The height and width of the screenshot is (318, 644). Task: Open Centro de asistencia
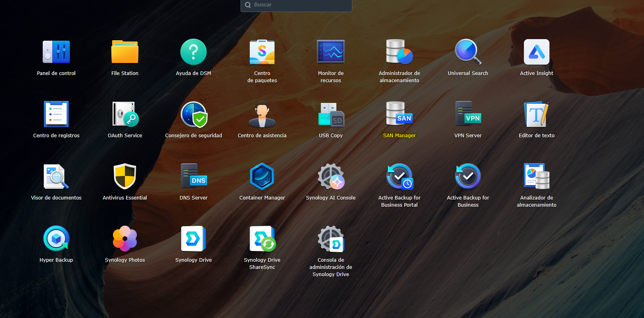(x=262, y=114)
